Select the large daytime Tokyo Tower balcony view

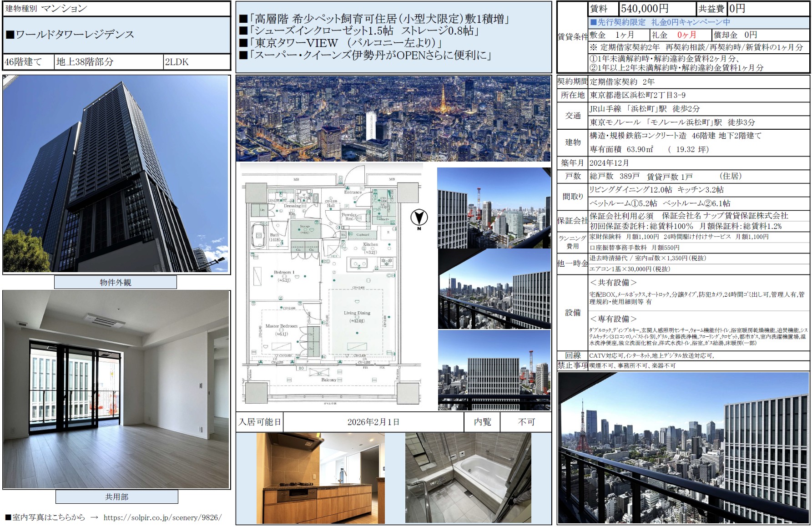(683, 448)
